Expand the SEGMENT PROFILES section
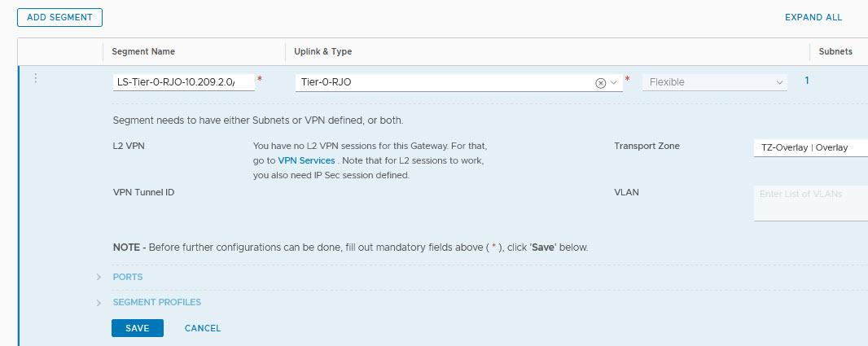Screen dimensions: 868x346 pyautogui.click(x=156, y=302)
